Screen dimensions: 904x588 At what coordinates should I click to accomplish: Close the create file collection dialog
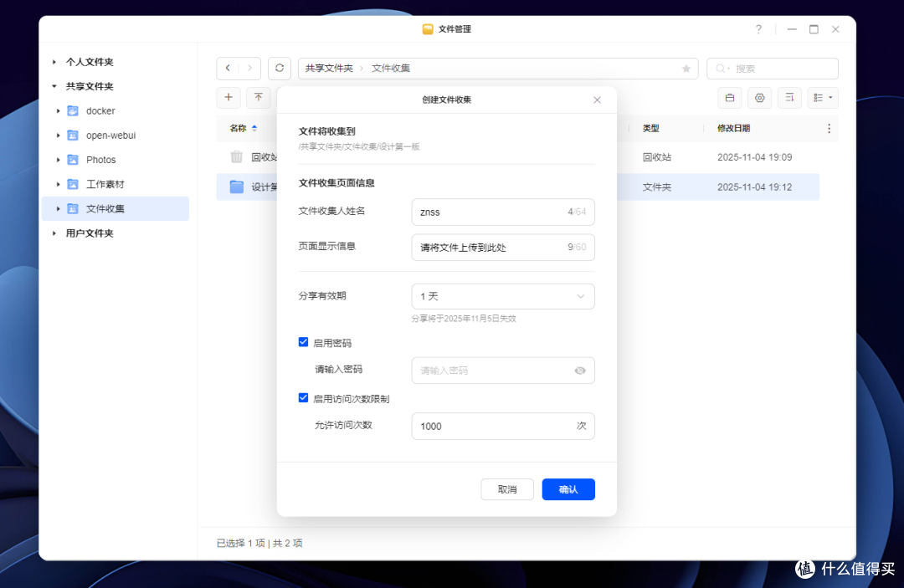[598, 100]
